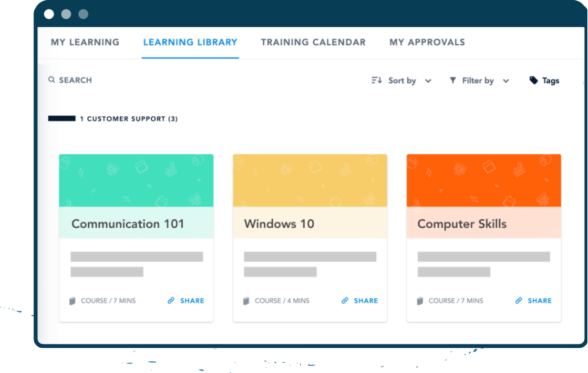Click the filter funnel icon
The height and width of the screenshot is (373, 588).
pos(453,80)
